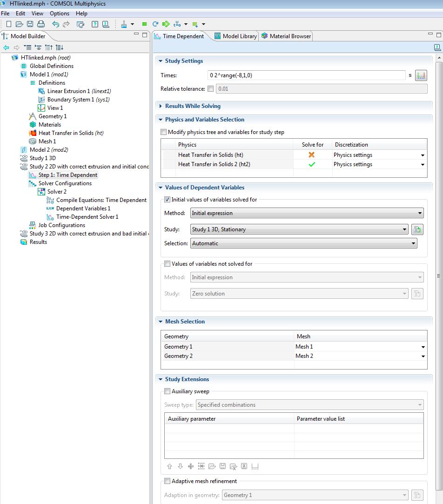Toggle the Auxiliary sweep checkbox

click(x=168, y=391)
